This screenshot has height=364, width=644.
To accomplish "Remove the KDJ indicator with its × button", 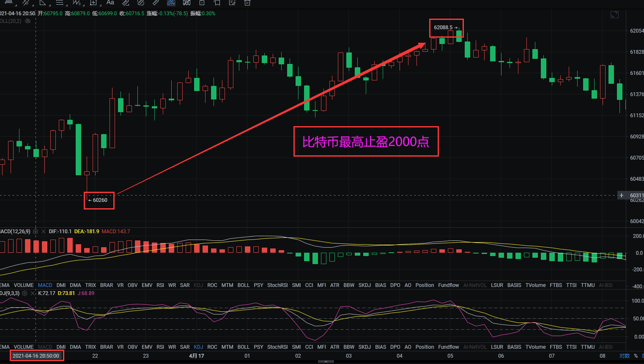I will point(33,293).
